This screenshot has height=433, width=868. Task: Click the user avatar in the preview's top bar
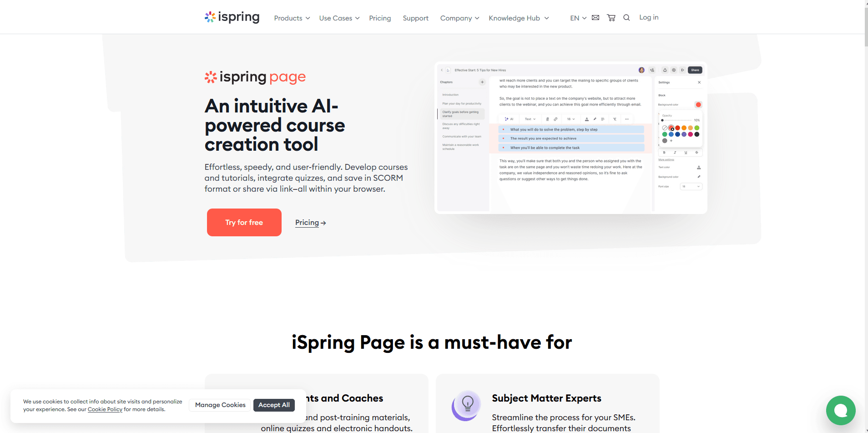click(x=641, y=70)
